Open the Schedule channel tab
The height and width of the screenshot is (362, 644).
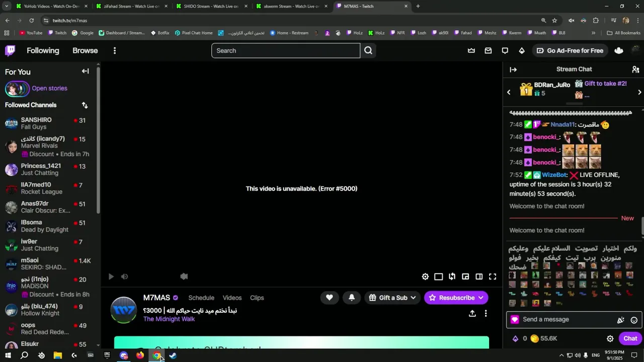pos(201,298)
